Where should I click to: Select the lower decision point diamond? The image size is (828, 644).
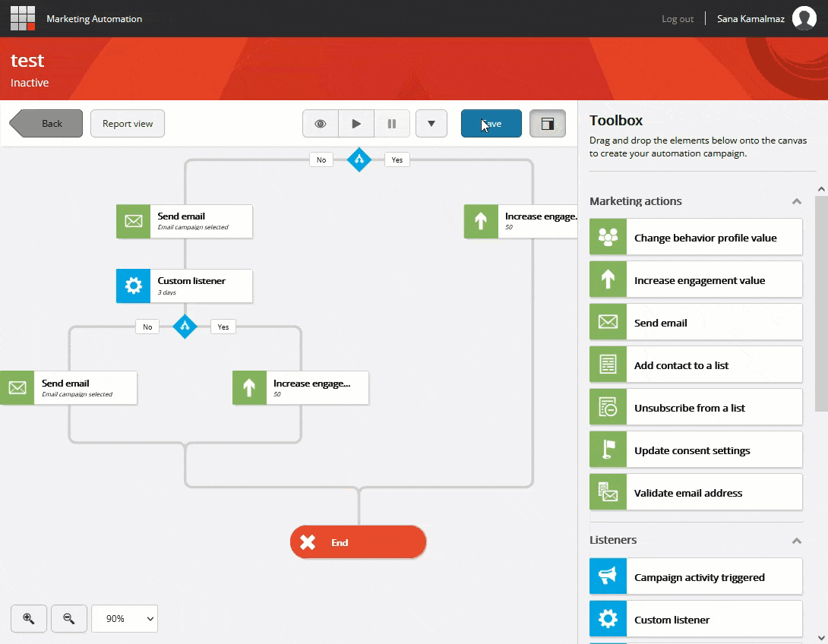(185, 327)
